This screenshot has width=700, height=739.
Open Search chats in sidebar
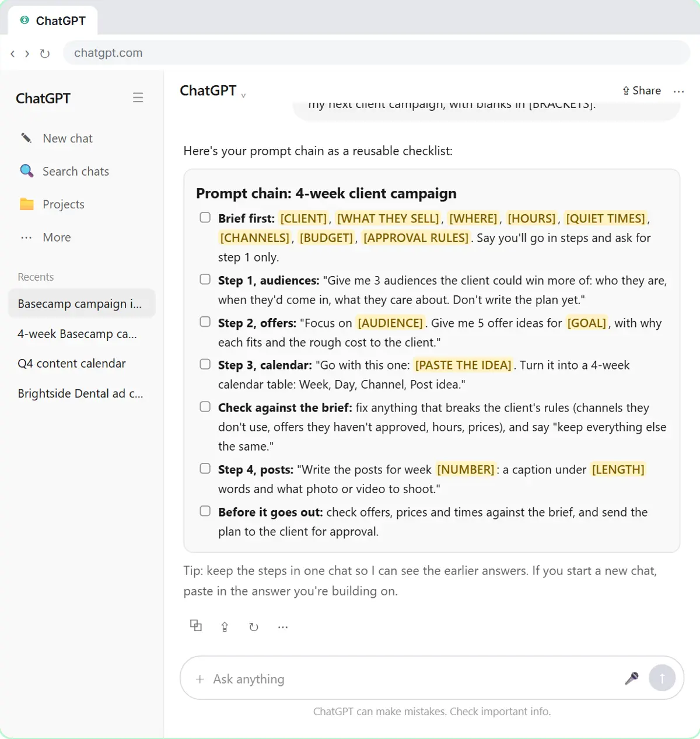pos(82,171)
